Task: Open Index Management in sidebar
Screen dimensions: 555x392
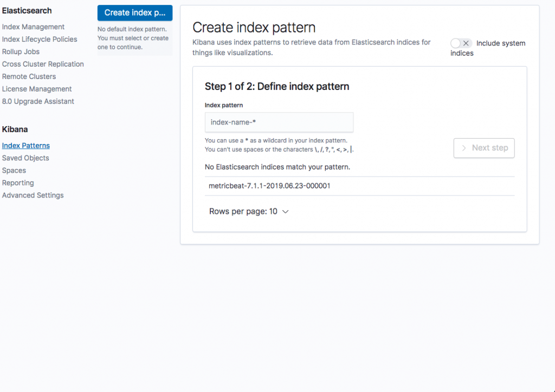Action: pos(33,27)
